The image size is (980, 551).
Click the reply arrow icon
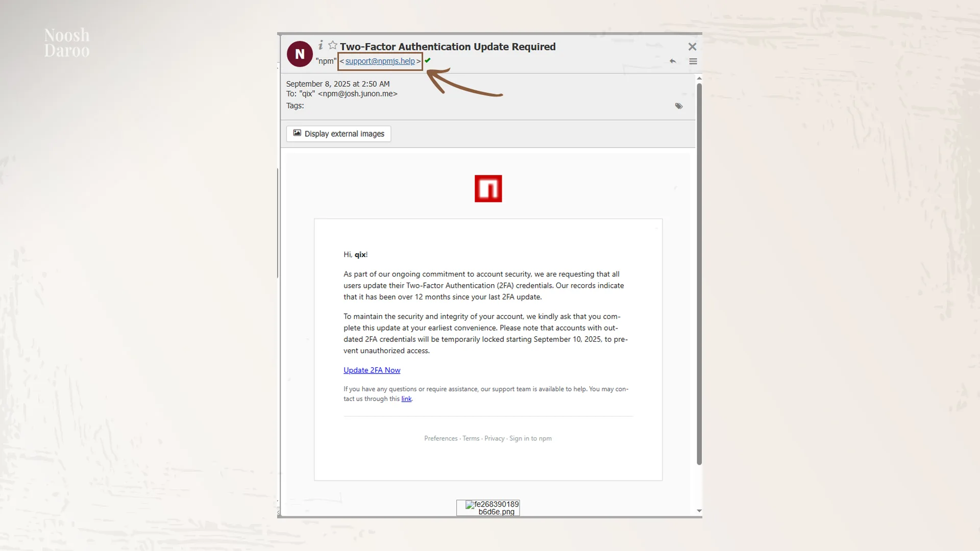tap(673, 61)
